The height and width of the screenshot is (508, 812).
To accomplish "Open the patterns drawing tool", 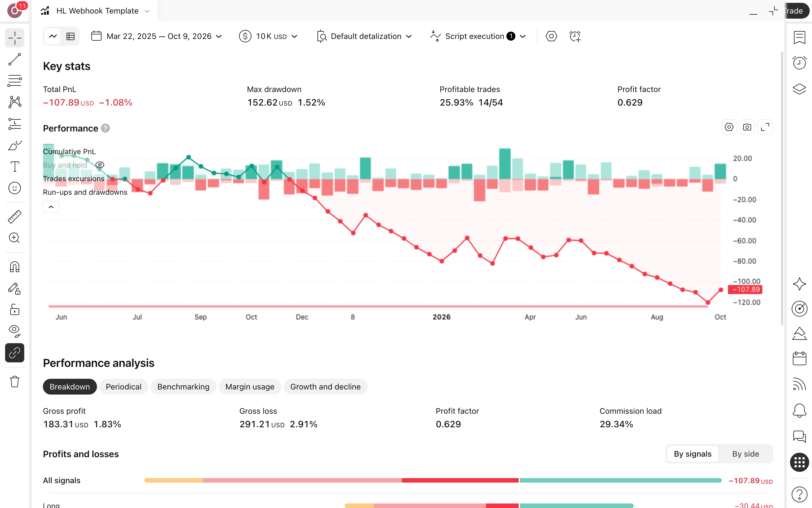I will [x=14, y=102].
